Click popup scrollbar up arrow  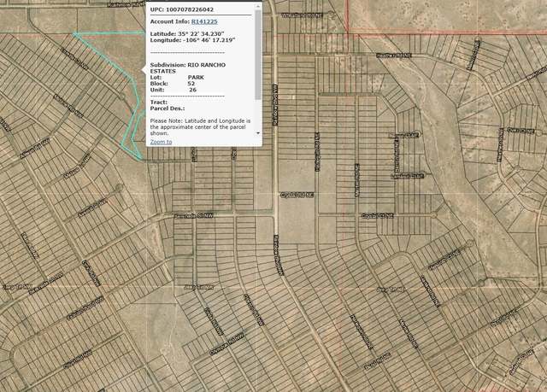pos(258,6)
